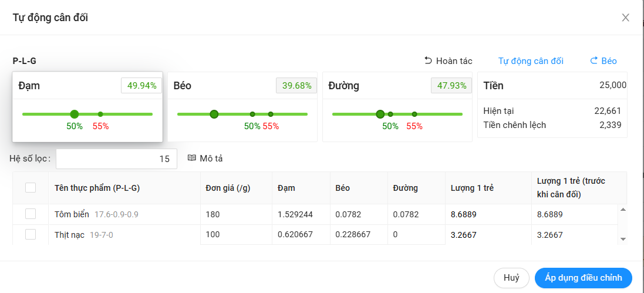644x293 pixels.
Task: Click the large handle on Đạm slider
Action: pyautogui.click(x=75, y=114)
